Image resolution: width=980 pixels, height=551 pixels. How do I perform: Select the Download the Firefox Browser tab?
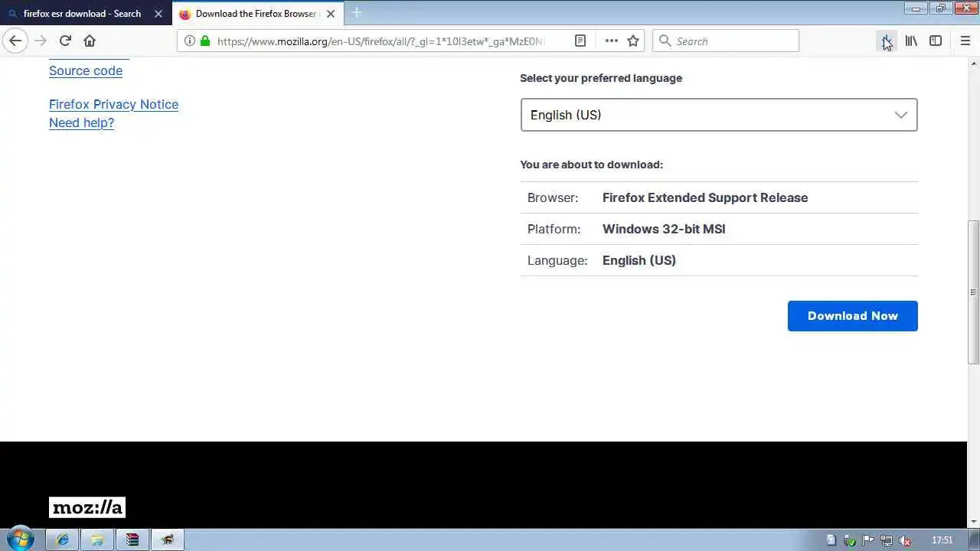[256, 14]
